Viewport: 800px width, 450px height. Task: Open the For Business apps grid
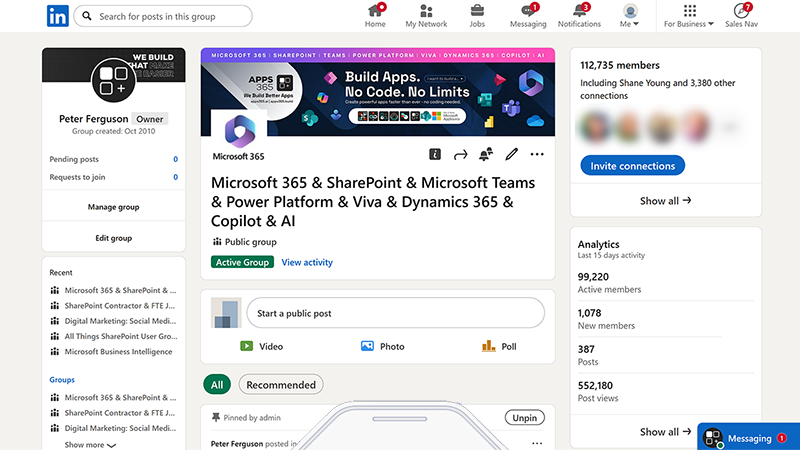(x=689, y=16)
